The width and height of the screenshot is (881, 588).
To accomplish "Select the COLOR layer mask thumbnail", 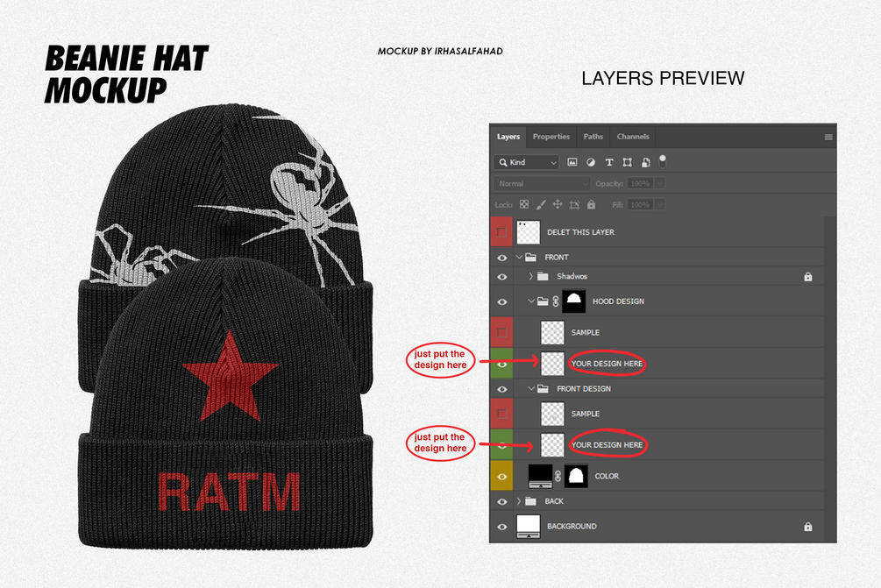I will 576,476.
